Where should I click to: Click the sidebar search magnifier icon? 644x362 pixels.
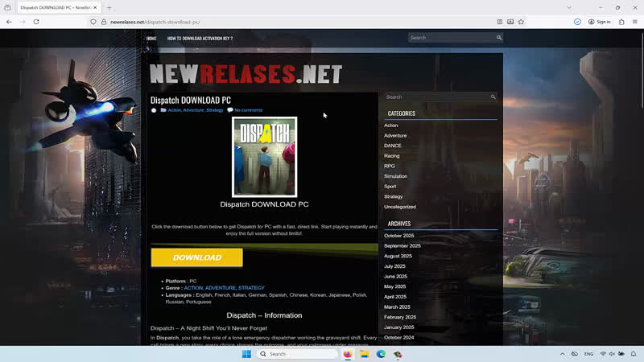click(x=493, y=97)
